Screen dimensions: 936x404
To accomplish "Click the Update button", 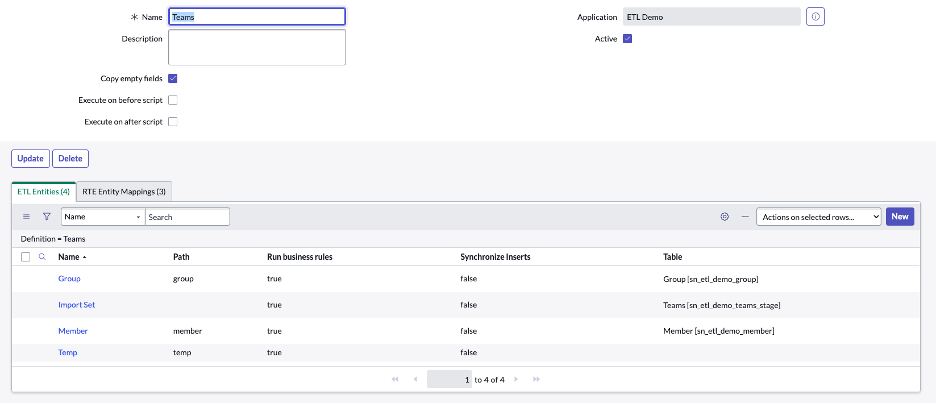I will [x=30, y=159].
